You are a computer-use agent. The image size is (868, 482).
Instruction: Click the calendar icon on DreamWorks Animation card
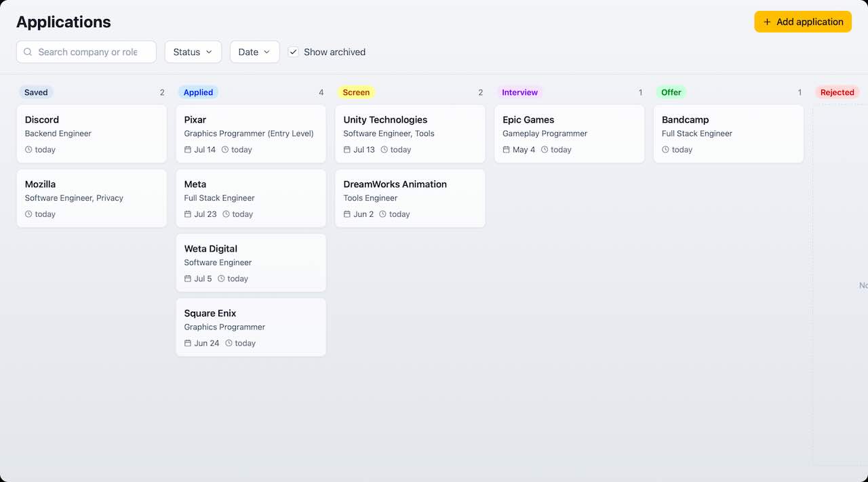click(347, 214)
